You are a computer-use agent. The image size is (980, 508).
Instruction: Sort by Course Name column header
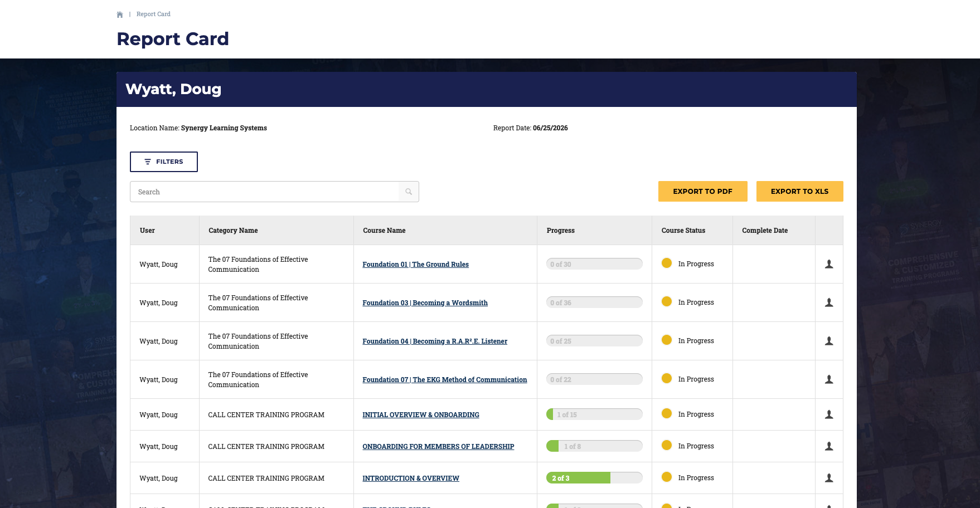coord(384,231)
